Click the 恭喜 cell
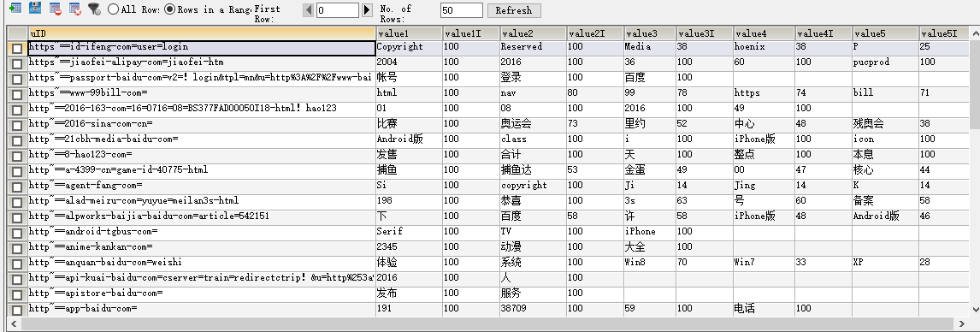This screenshot has width=980, height=332. click(x=533, y=202)
